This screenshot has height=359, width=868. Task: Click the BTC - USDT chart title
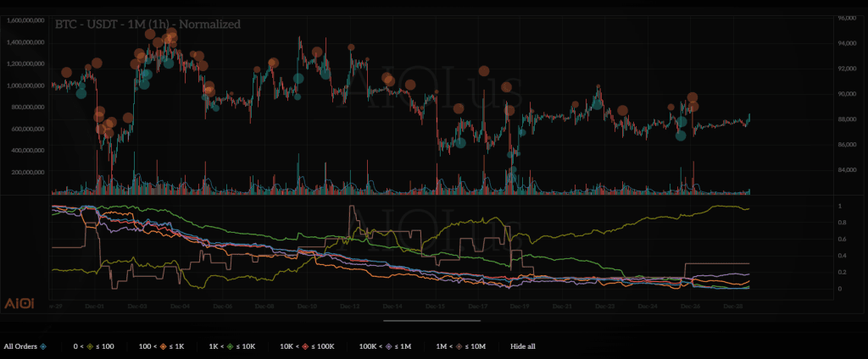[x=147, y=25]
